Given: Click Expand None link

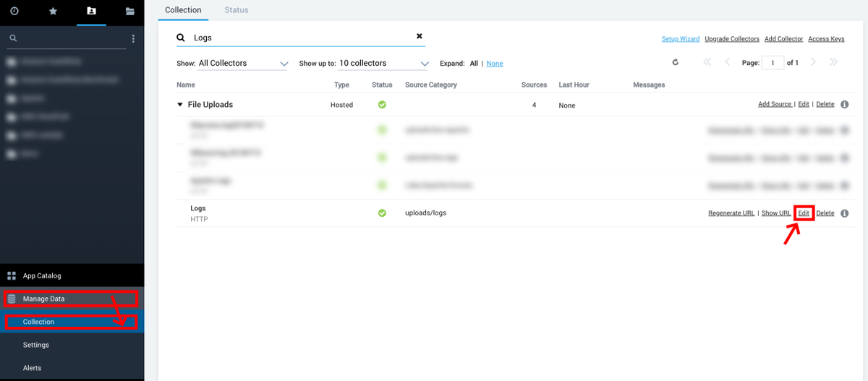Looking at the screenshot, I should [495, 64].
